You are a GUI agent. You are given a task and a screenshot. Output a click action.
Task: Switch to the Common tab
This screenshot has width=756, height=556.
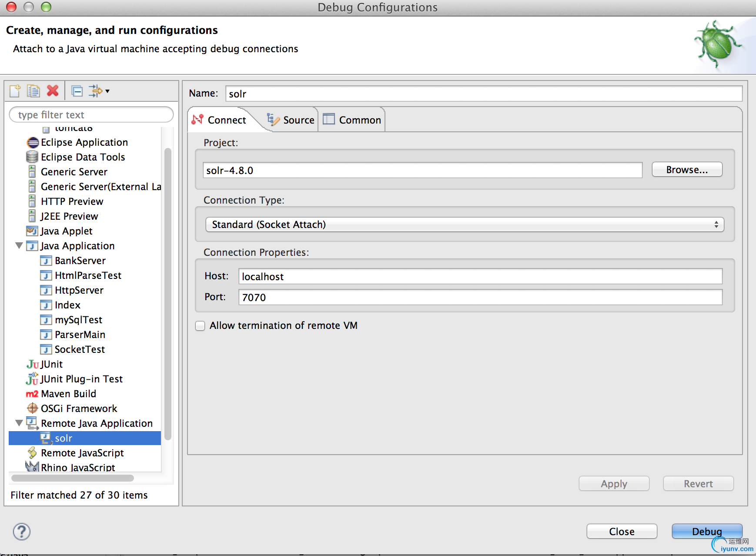coord(352,120)
